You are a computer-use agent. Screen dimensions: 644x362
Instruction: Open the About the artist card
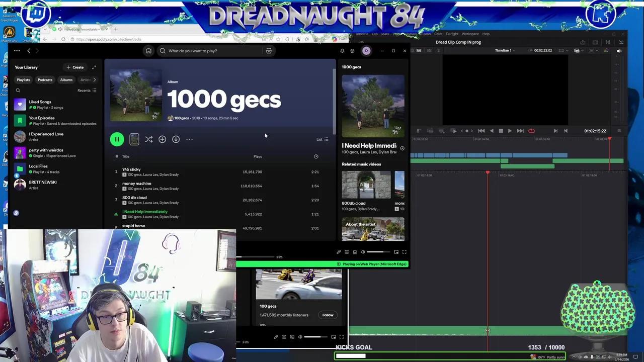pyautogui.click(x=373, y=229)
